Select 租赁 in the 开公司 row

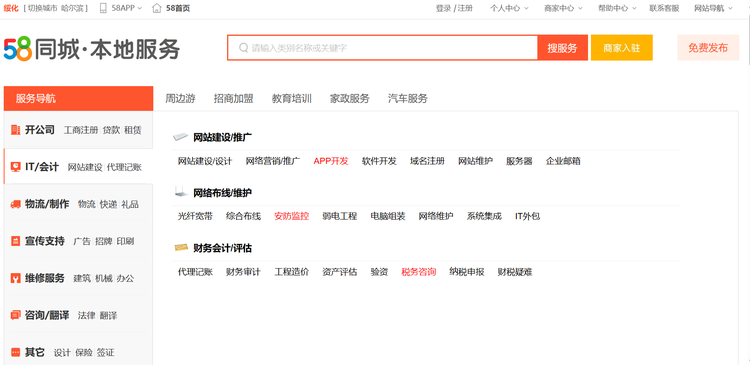[133, 130]
